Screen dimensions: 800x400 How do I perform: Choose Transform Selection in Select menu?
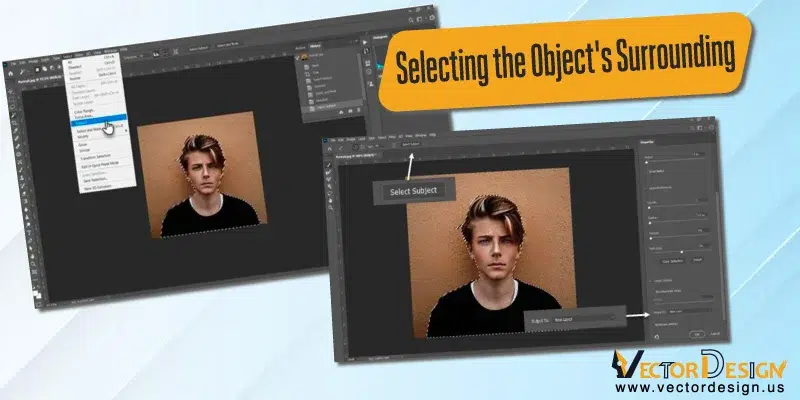(x=95, y=157)
